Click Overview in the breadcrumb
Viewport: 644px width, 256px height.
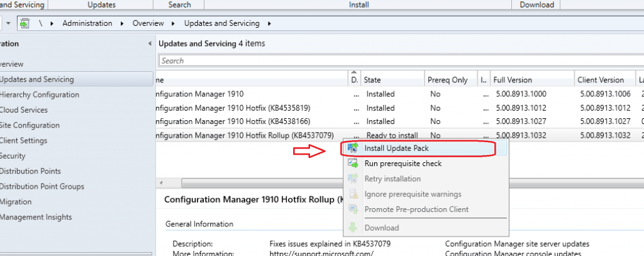(148, 23)
